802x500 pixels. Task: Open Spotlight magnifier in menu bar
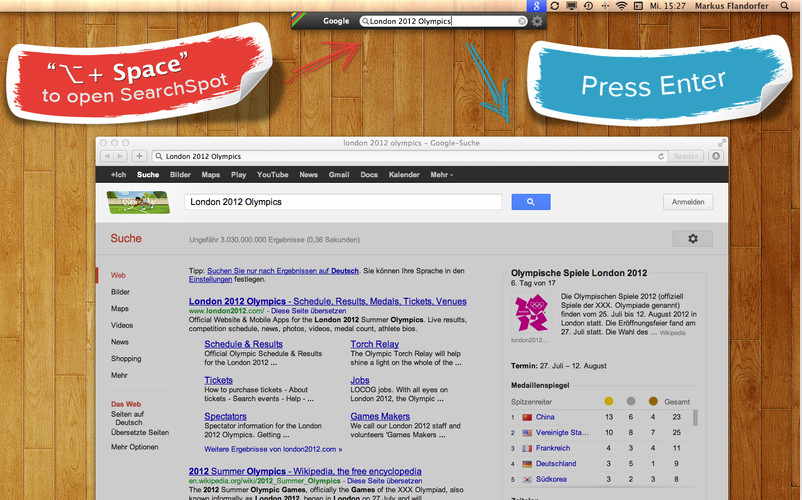click(x=784, y=6)
